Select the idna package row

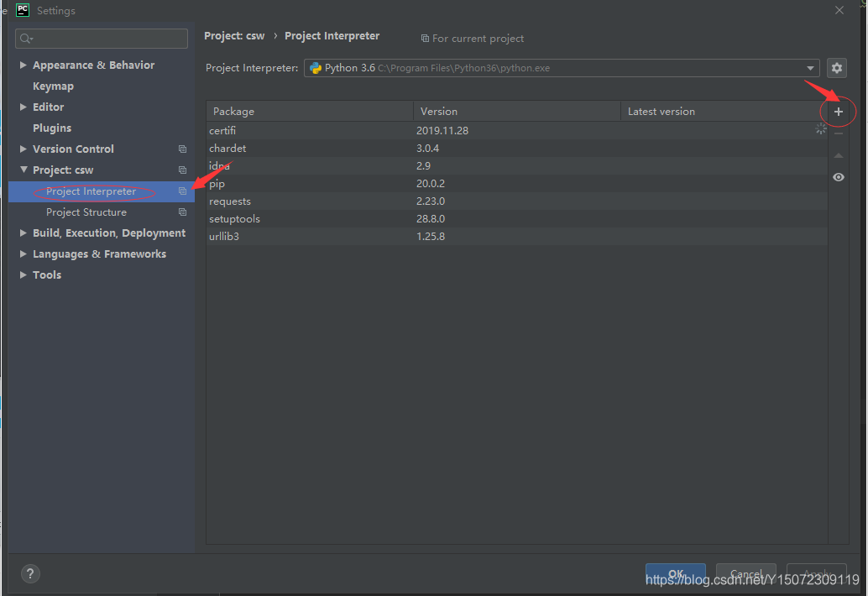pyautogui.click(x=516, y=166)
